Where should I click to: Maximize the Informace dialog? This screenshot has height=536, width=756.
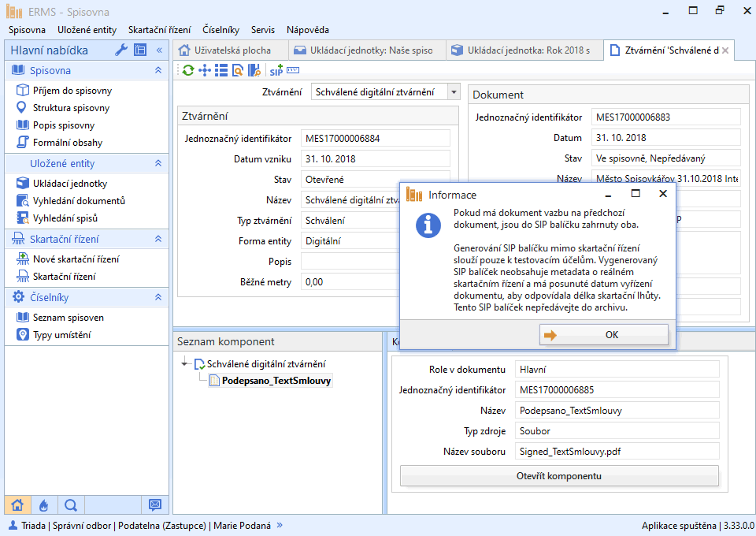636,194
